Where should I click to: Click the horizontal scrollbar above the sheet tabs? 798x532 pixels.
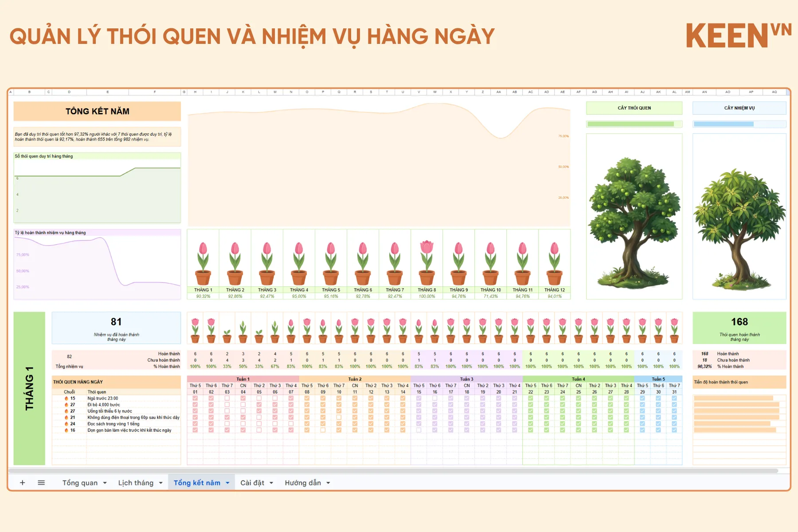tap(393, 470)
